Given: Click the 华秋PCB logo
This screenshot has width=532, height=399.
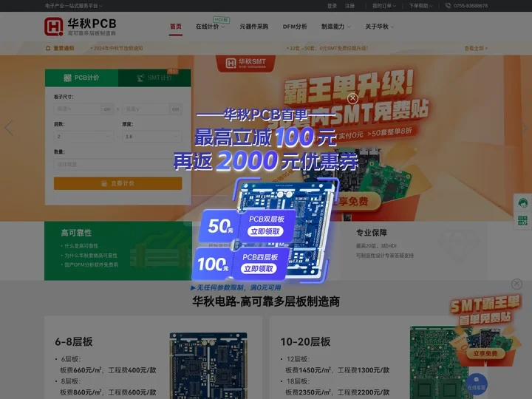Looking at the screenshot, I should click(x=81, y=27).
